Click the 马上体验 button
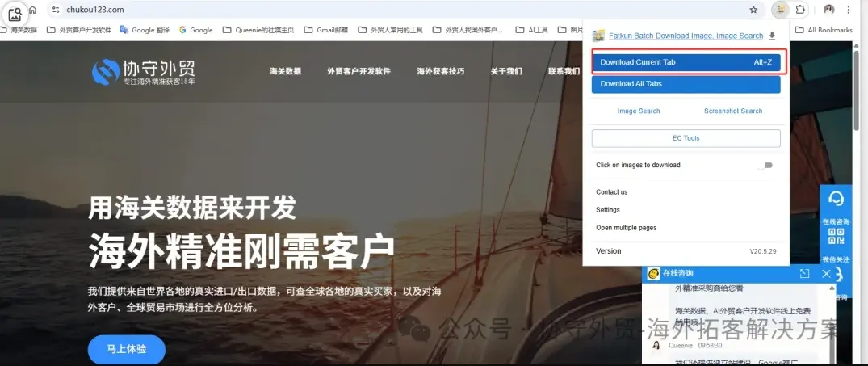The width and height of the screenshot is (868, 366). (126, 350)
